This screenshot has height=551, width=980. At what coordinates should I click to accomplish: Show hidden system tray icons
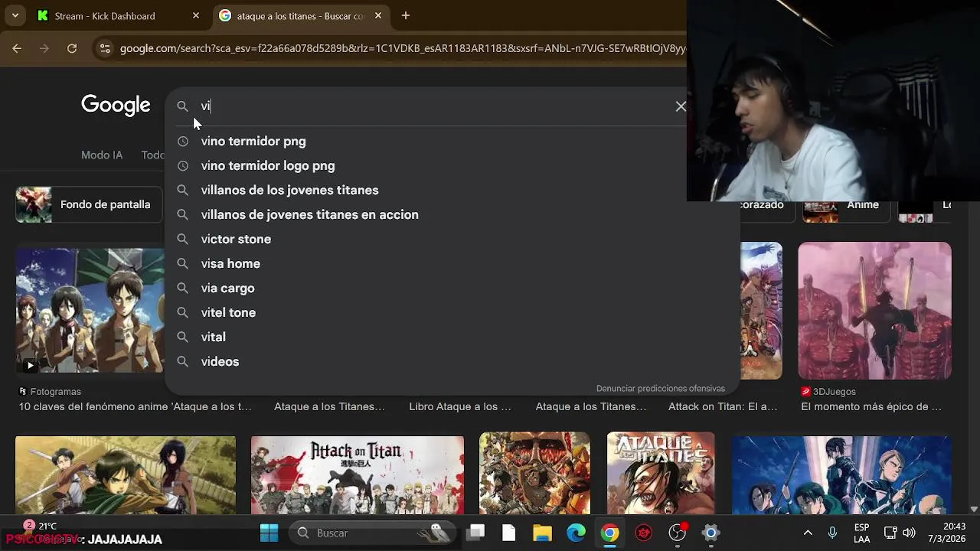[x=808, y=533]
